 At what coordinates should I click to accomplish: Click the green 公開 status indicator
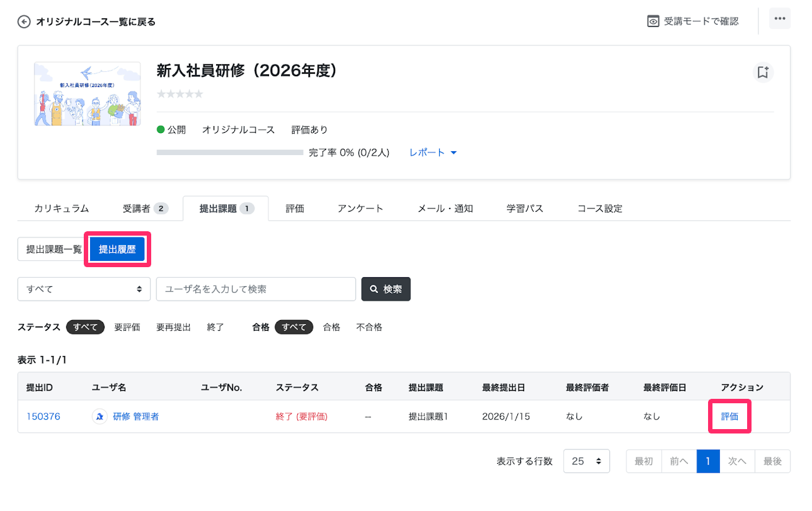[x=171, y=130]
